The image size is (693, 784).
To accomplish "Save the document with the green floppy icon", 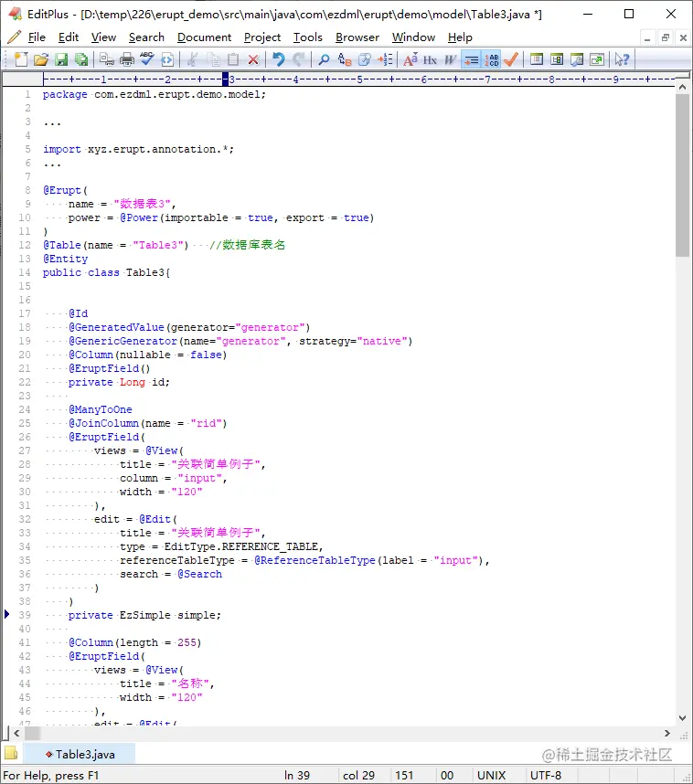I will coord(61,59).
